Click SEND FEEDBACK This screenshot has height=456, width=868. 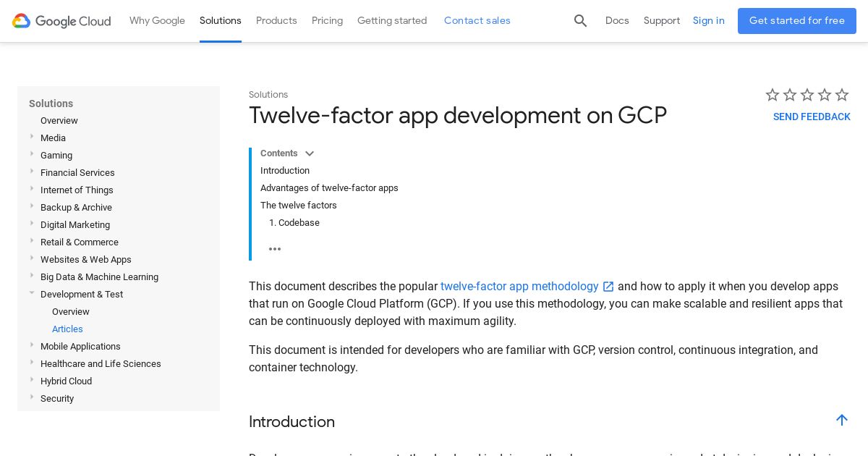(x=812, y=117)
